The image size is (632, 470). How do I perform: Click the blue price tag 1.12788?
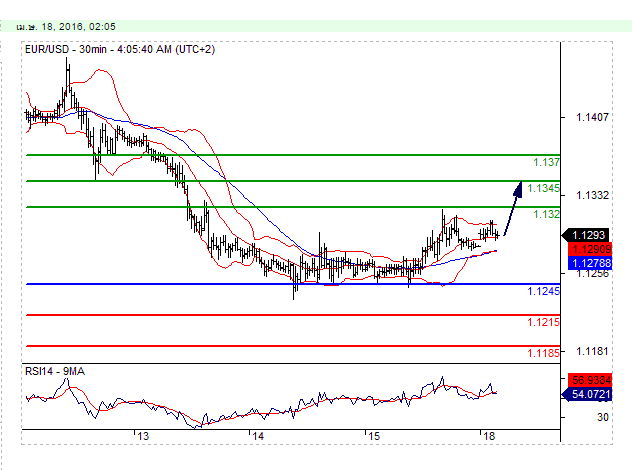click(590, 263)
